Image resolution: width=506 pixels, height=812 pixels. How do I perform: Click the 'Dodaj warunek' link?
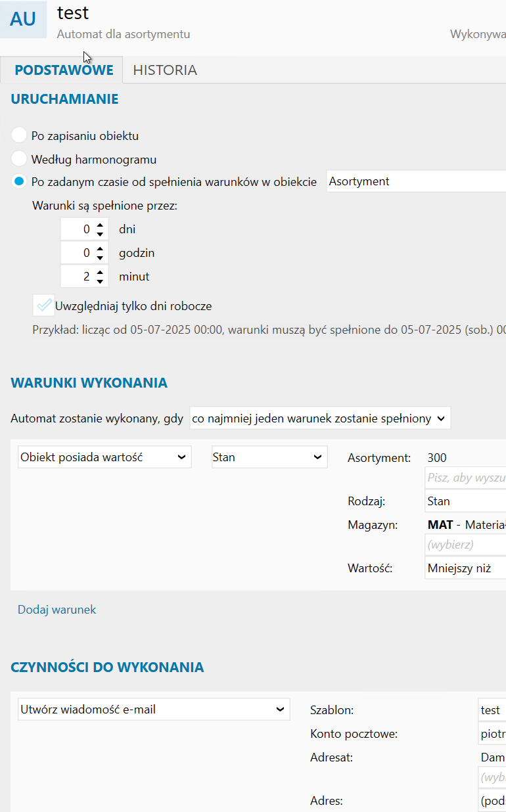point(57,610)
